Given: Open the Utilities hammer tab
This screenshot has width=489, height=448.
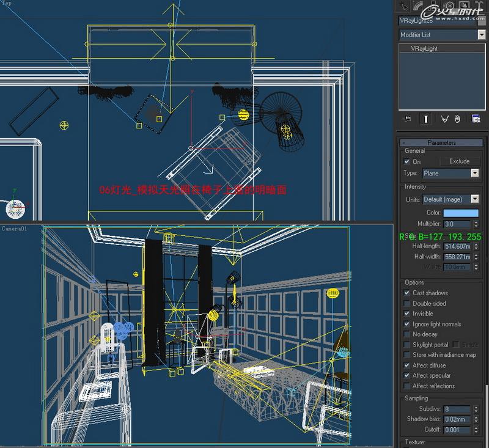Looking at the screenshot, I should (479, 6).
